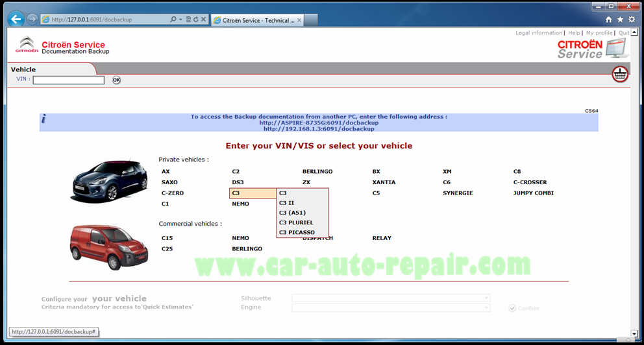Click the browser back arrow button
This screenshot has height=345, width=644.
tap(16, 19)
